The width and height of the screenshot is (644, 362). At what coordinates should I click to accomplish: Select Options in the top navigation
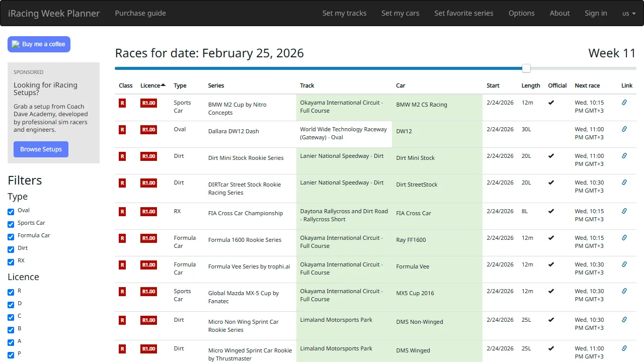point(521,13)
